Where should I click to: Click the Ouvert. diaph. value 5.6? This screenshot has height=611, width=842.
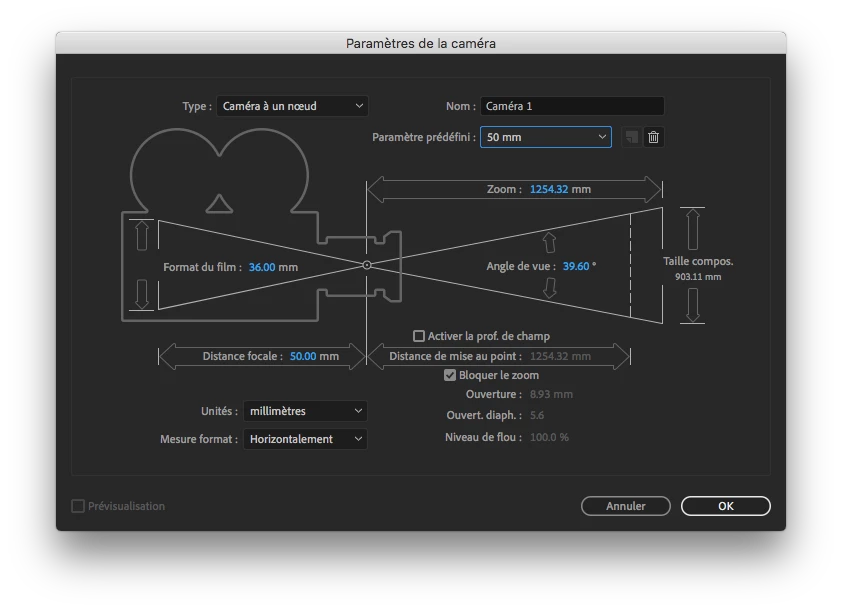click(537, 415)
